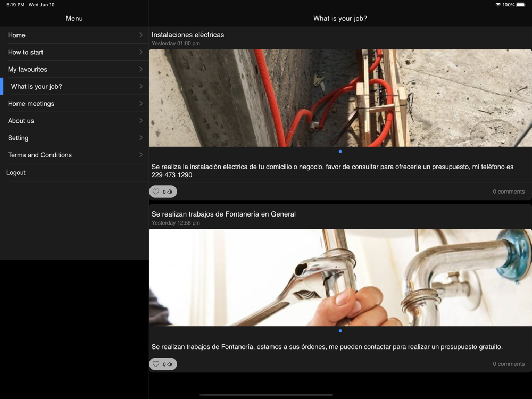Click the chevron next to Home meetings

(x=141, y=104)
